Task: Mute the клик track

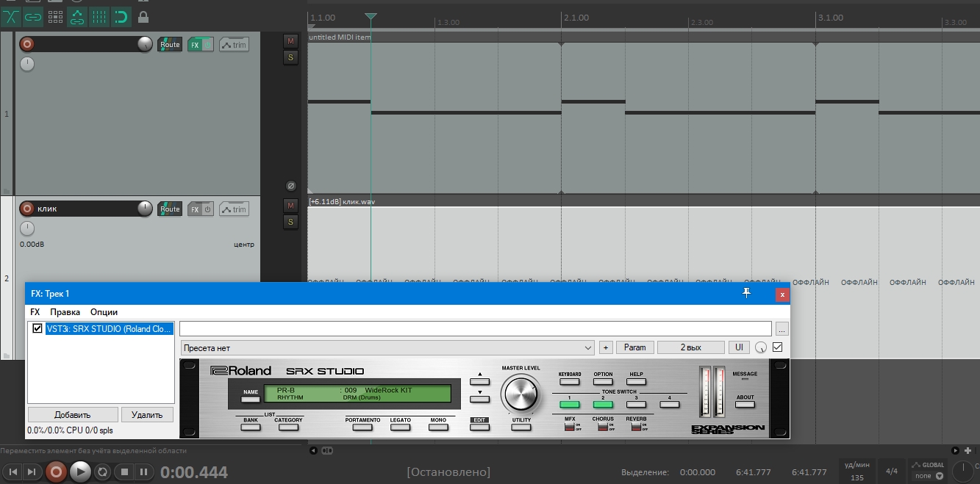Action: click(x=290, y=205)
